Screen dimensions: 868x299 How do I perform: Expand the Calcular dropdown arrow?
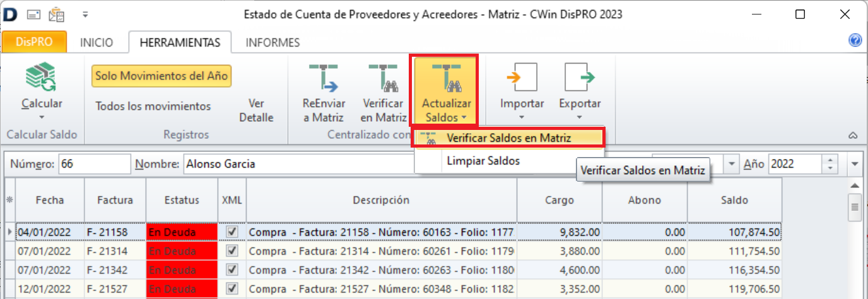(42, 117)
